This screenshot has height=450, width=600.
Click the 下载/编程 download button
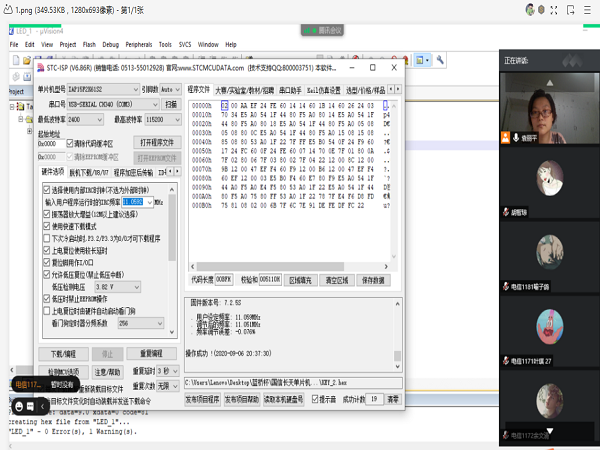click(64, 354)
